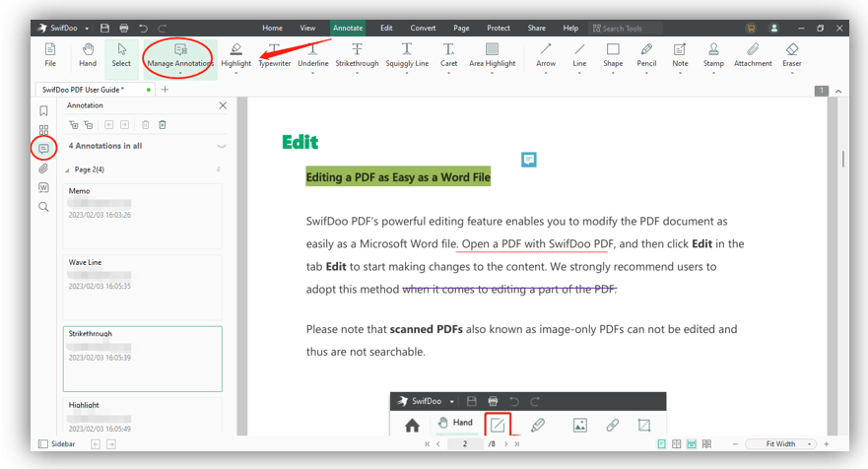Select the Underline tool
This screenshot has width=868, height=469.
pyautogui.click(x=312, y=55)
